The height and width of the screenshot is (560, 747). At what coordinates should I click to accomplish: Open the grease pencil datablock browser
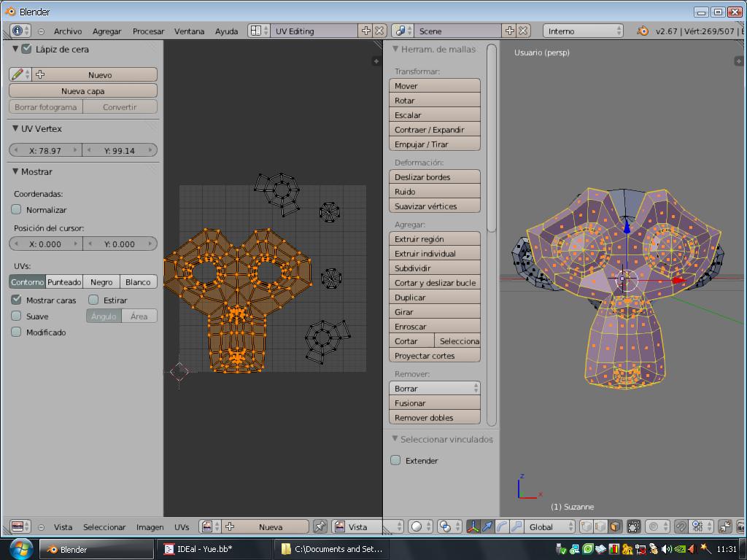pos(20,74)
